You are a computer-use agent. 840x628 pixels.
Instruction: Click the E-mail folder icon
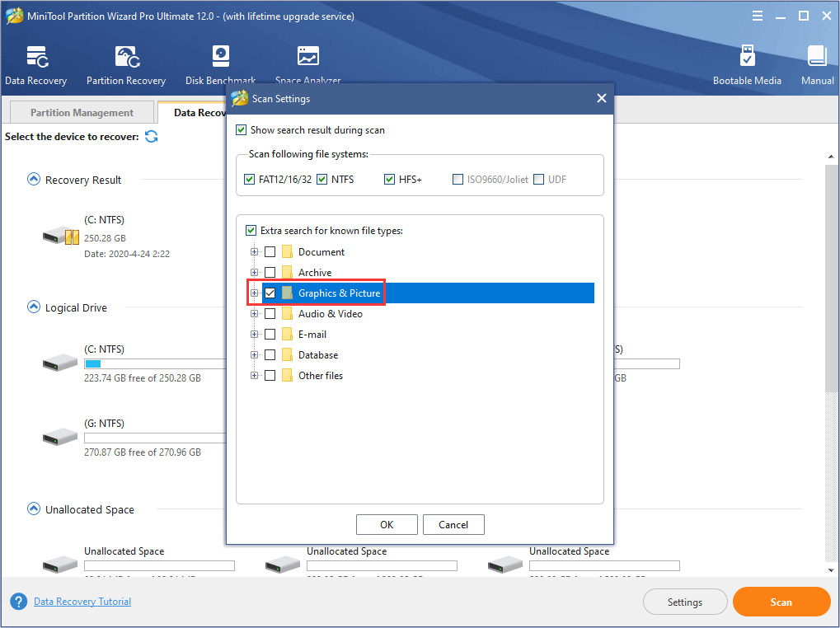287,334
